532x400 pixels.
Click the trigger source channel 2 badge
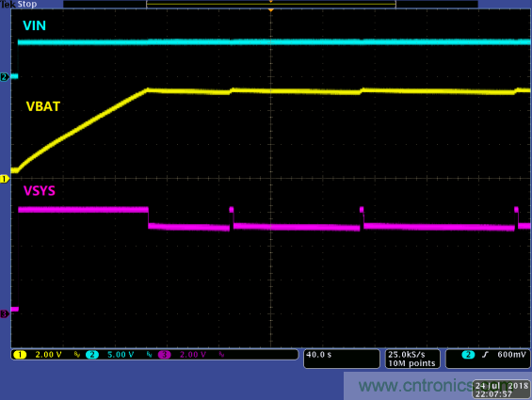[x=468, y=355]
